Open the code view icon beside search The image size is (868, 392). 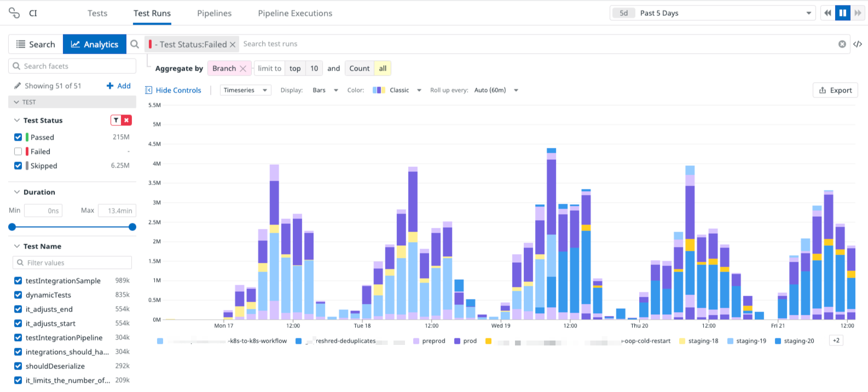pyautogui.click(x=858, y=44)
